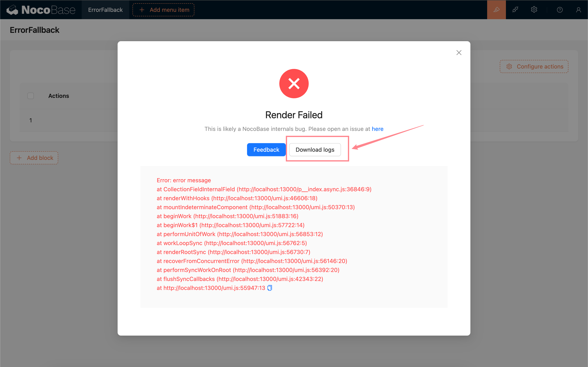
Task: Click the Download logs button
Action: pyautogui.click(x=315, y=150)
